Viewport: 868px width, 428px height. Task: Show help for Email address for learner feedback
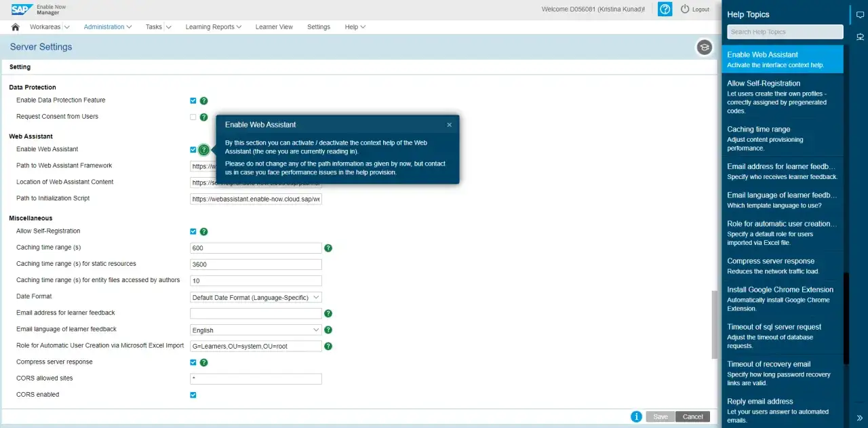pyautogui.click(x=328, y=313)
